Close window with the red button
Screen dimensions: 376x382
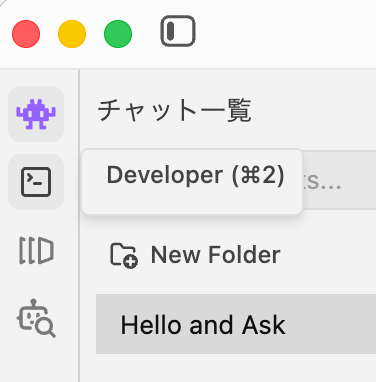coord(26,34)
